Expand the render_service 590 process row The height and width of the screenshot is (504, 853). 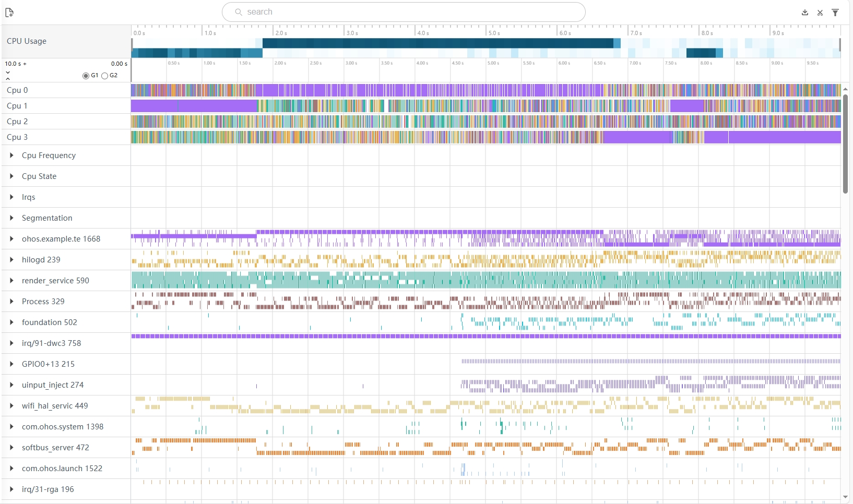(x=11, y=281)
